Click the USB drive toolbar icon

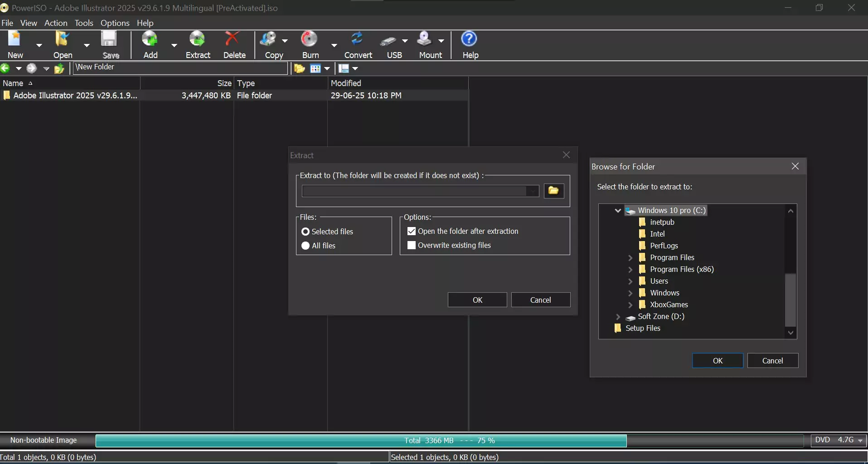tap(388, 41)
